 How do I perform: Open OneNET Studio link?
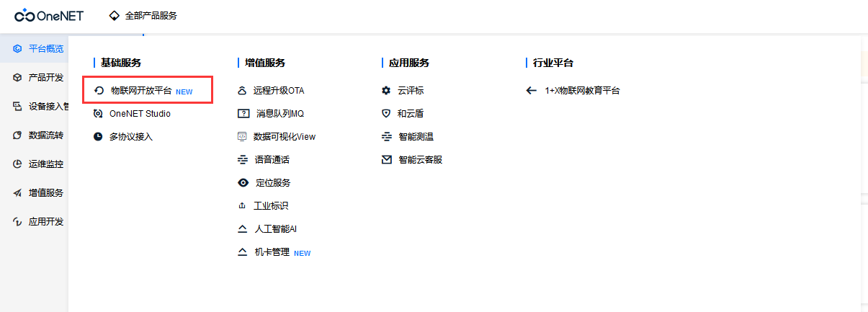coord(140,114)
